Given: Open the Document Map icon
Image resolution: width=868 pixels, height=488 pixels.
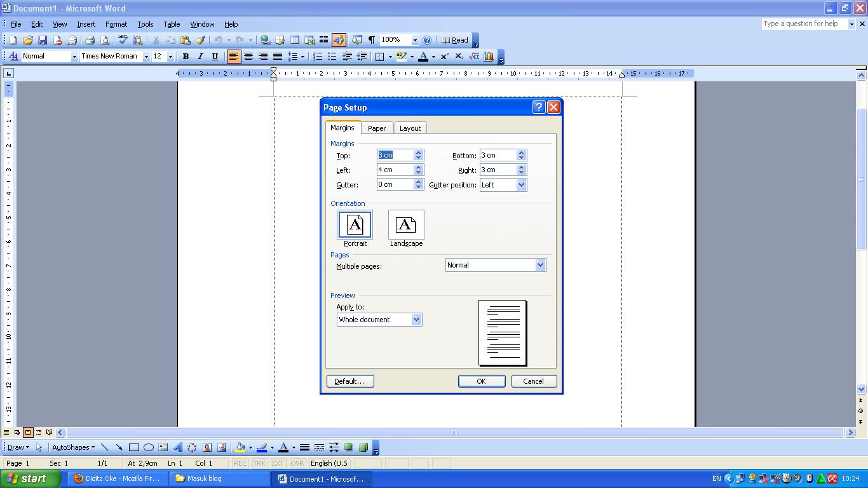Looking at the screenshot, I should (x=356, y=40).
